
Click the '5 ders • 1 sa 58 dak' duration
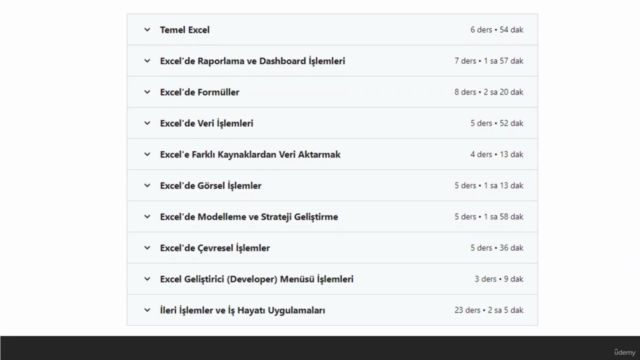(489, 217)
